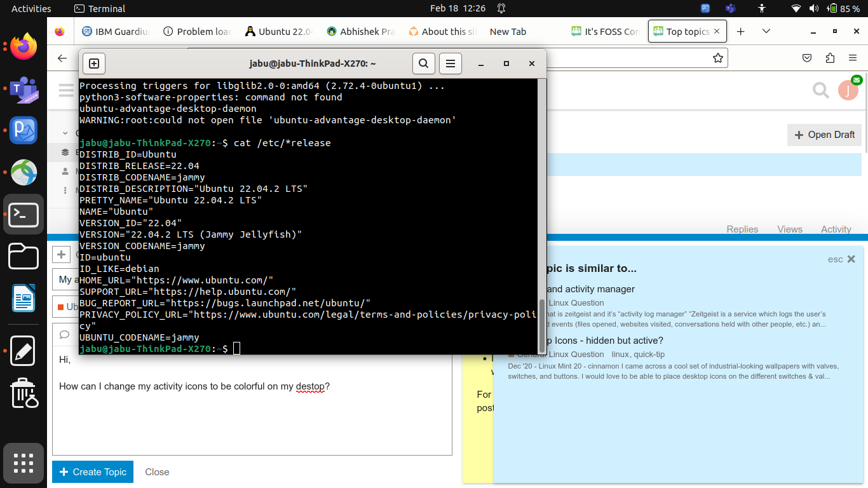Image resolution: width=868 pixels, height=488 pixels.
Task: Click the Wi-Fi icon in system tray
Action: 796,8
